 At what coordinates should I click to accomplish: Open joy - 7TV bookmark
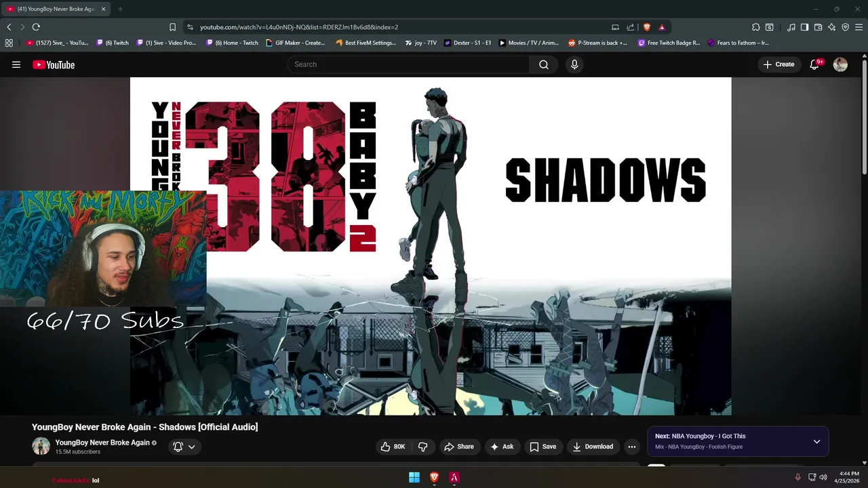pos(421,43)
